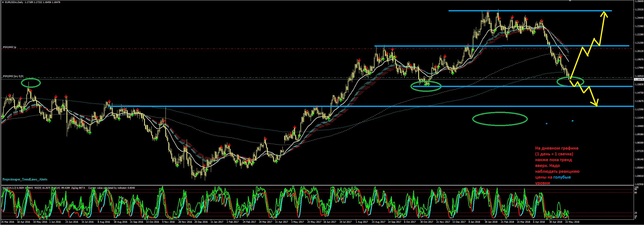Click 1.24440 on the price axis
The width and height of the screenshot is (644, 225).
[639, 18]
